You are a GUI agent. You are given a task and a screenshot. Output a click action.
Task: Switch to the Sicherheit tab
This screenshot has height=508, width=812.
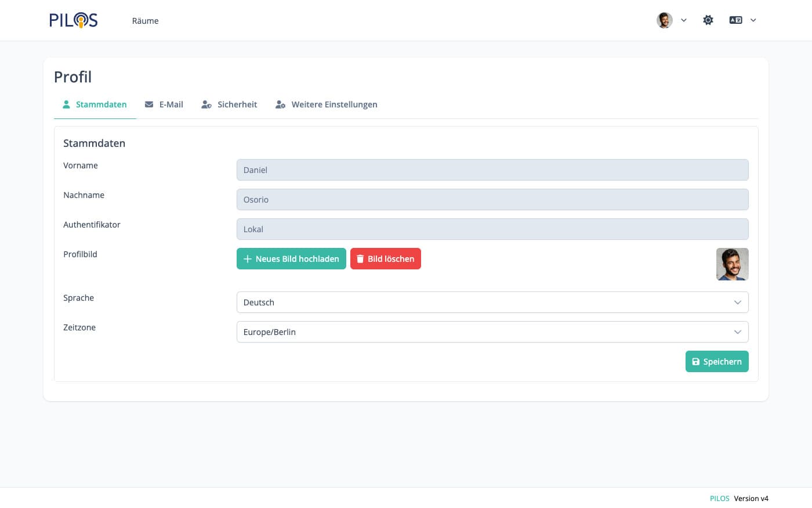(x=237, y=105)
